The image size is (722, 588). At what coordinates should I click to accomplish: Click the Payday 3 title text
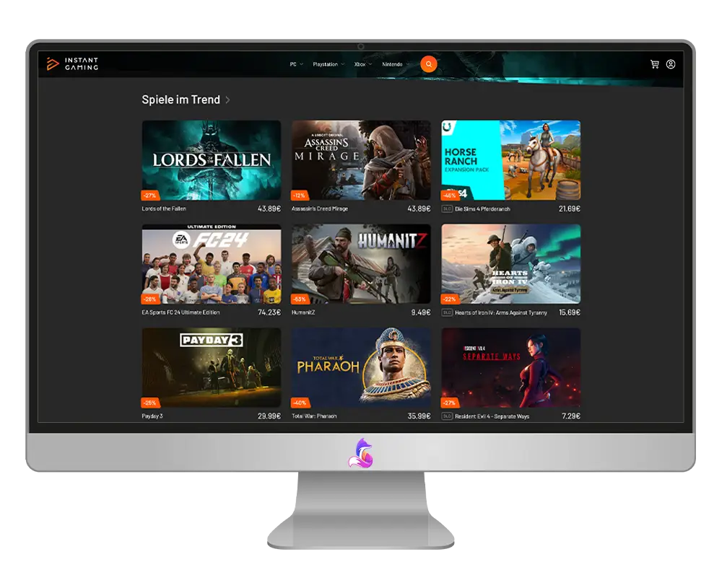pyautogui.click(x=152, y=416)
